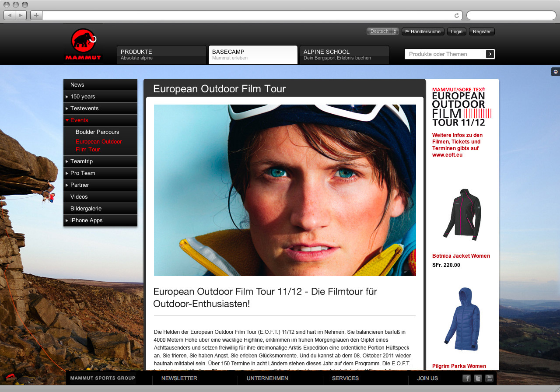Click the Händlersuche button
This screenshot has width=560, height=392.
[x=423, y=31]
